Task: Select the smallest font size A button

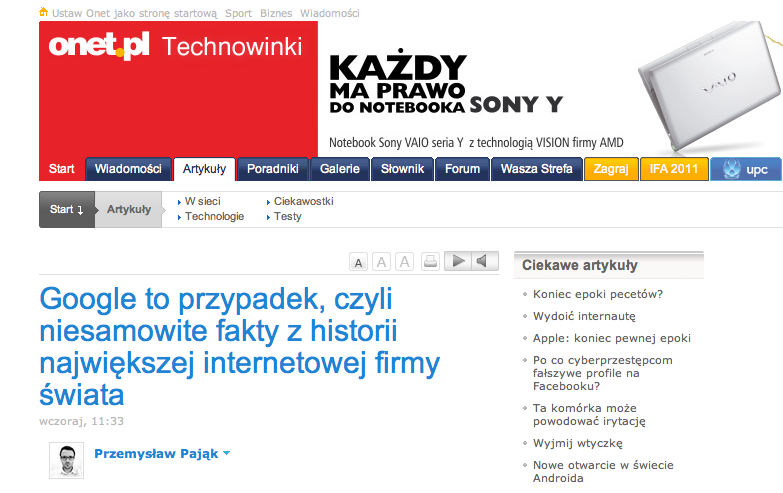Action: click(358, 262)
